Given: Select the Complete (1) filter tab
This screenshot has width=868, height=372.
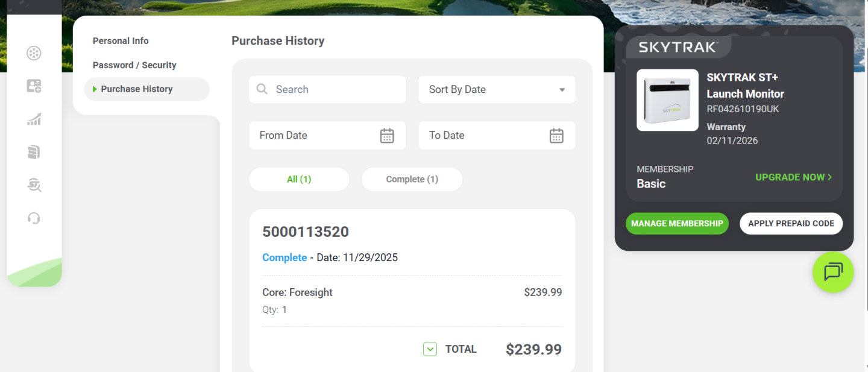Looking at the screenshot, I should (x=412, y=180).
